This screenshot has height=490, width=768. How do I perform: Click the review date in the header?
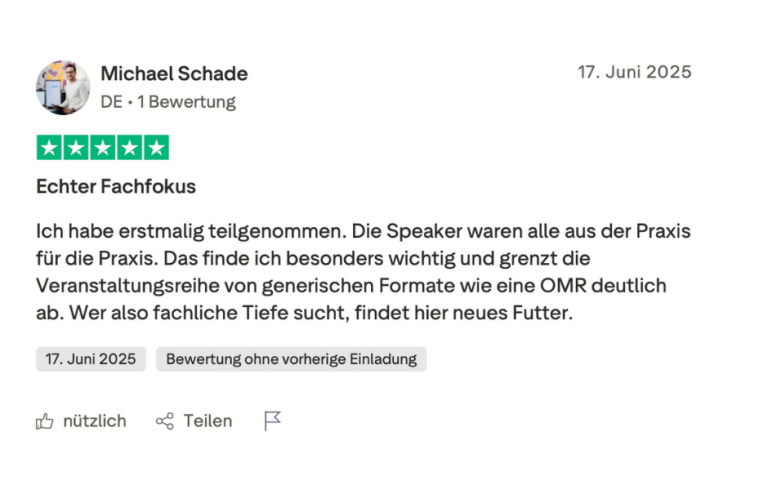[x=634, y=72]
